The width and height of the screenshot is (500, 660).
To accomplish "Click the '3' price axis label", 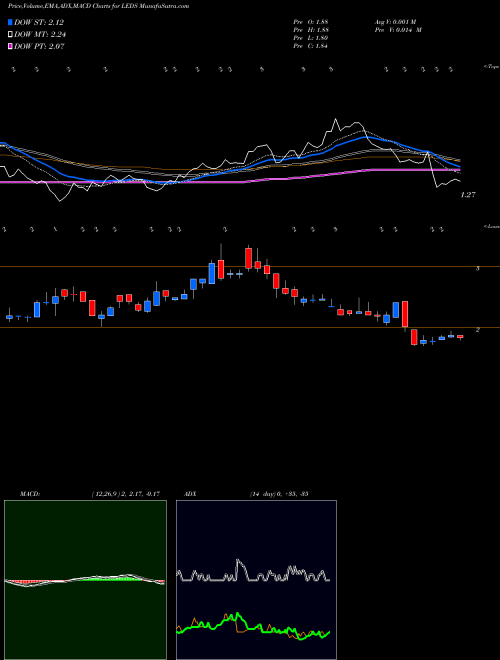I will tap(477, 268).
